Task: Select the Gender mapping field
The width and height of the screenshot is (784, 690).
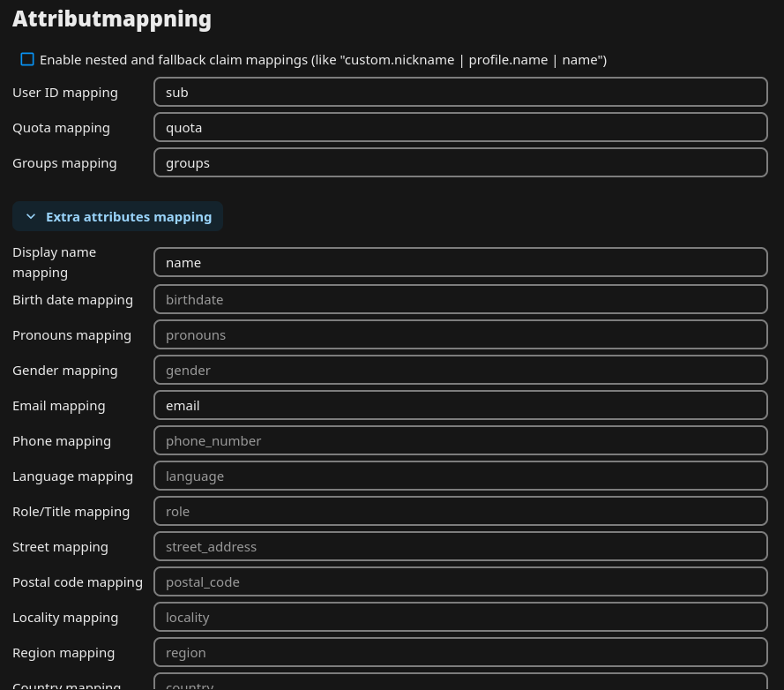Action: tap(460, 370)
